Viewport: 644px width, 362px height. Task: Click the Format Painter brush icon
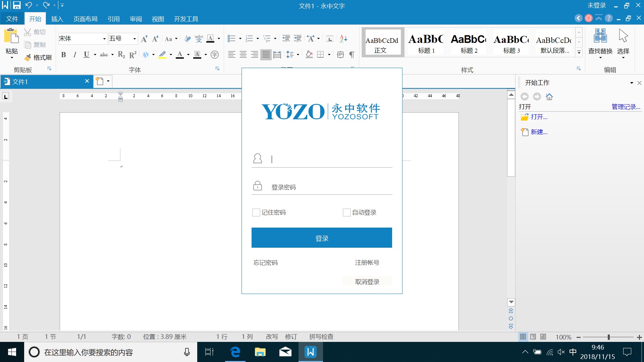click(28, 58)
